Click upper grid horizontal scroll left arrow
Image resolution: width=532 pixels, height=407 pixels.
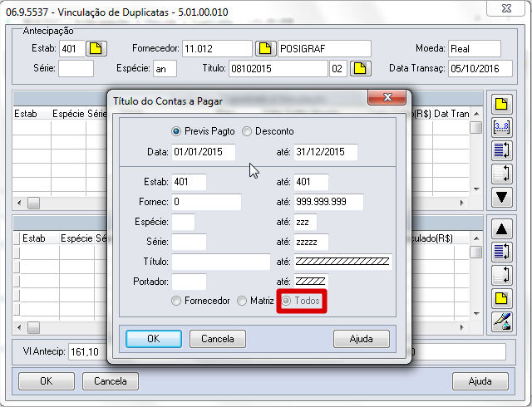pos(19,203)
